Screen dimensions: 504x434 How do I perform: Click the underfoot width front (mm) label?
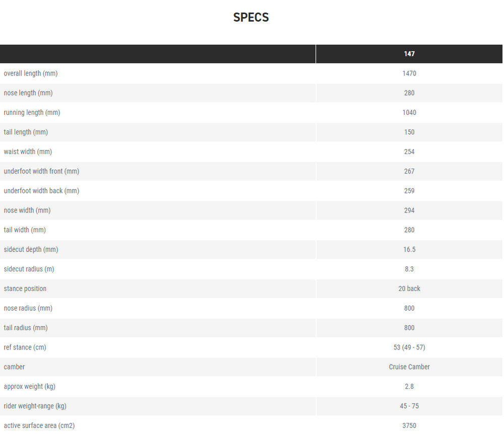click(x=41, y=172)
